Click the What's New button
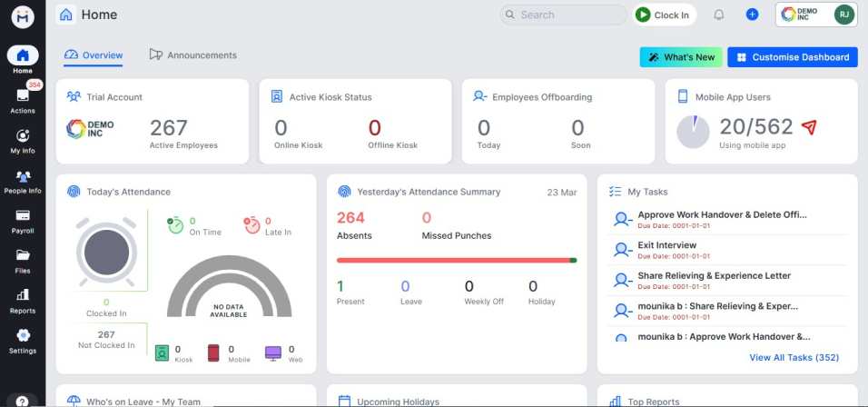The width and height of the screenshot is (868, 407). click(x=681, y=57)
